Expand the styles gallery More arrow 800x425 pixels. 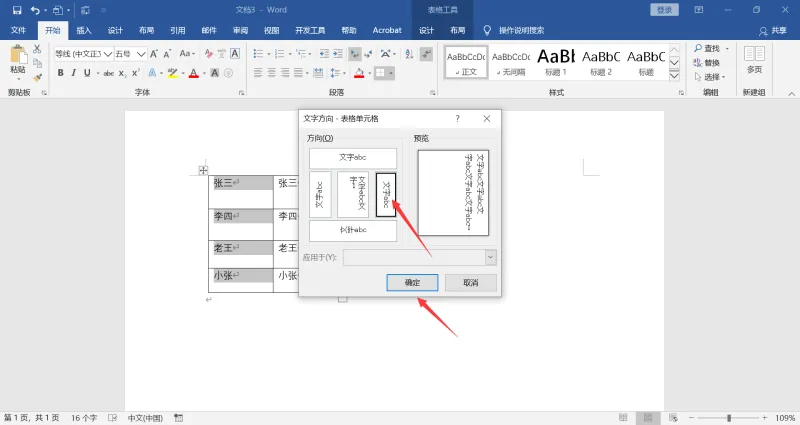tap(674, 76)
